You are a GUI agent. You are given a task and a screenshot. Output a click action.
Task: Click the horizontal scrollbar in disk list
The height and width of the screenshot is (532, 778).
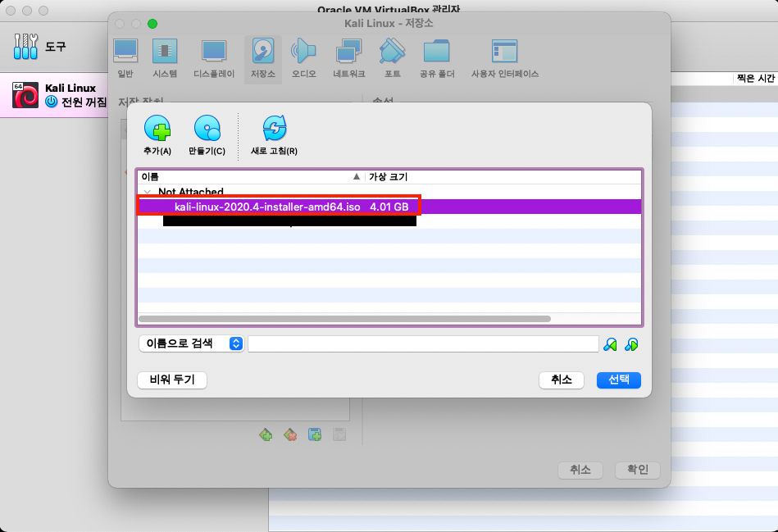coord(345,319)
